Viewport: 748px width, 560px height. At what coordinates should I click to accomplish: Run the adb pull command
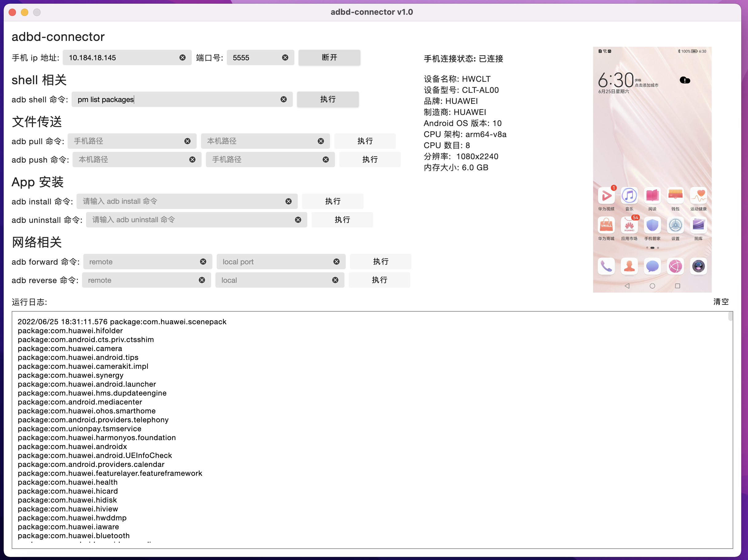pyautogui.click(x=364, y=141)
